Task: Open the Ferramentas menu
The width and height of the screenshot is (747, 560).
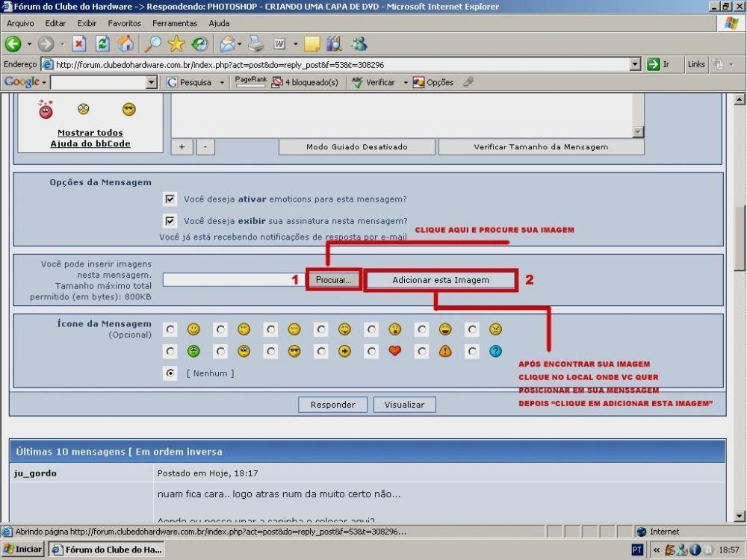Action: tap(174, 23)
